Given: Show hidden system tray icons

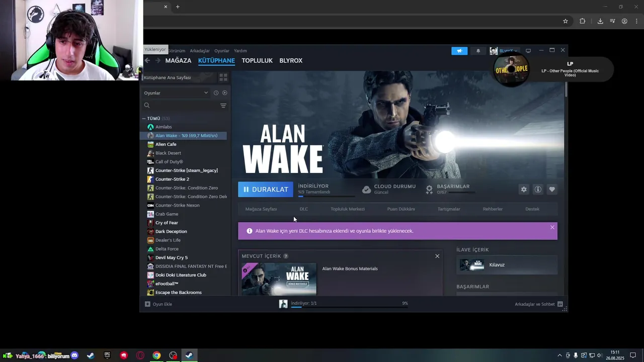Looking at the screenshot, I should click(x=559, y=355).
